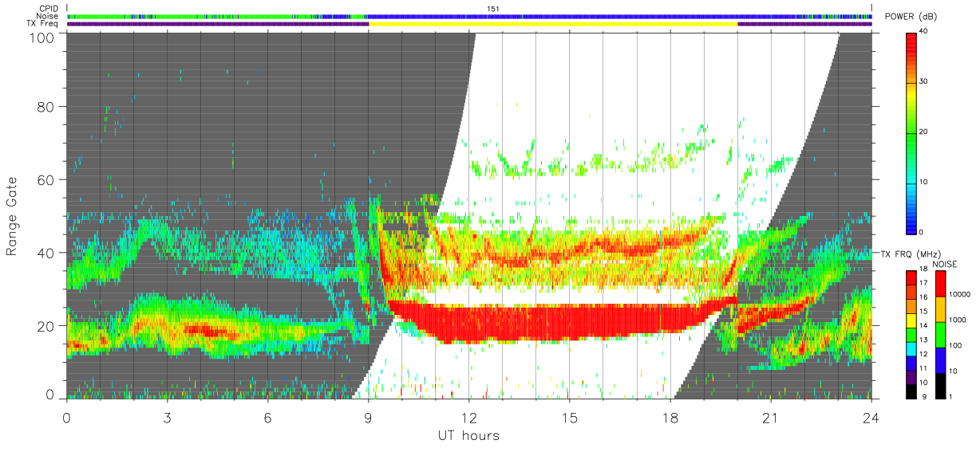This screenshot has height=452, width=980.
Task: Click the 9 tick on the UT hours axis
Action: 368,418
